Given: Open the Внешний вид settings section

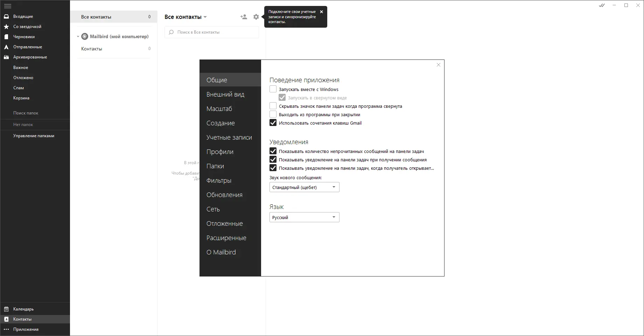Looking at the screenshot, I should (x=225, y=94).
